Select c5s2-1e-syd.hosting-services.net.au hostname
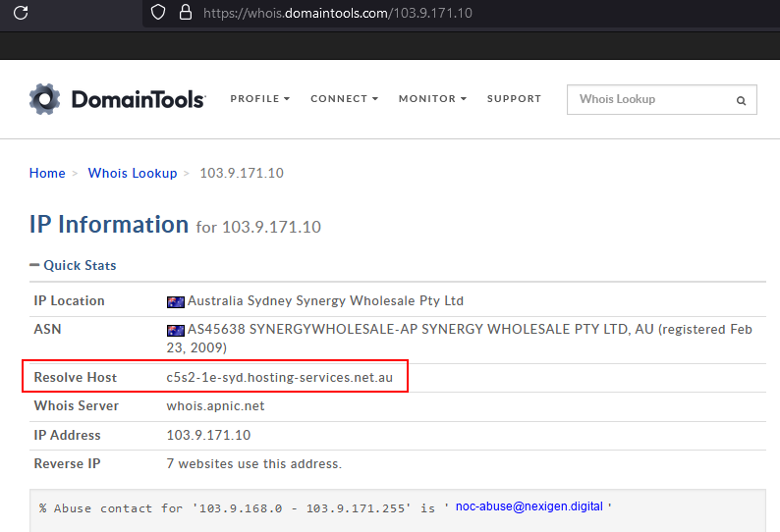Screen dimensions: 780x532 (x=280, y=377)
